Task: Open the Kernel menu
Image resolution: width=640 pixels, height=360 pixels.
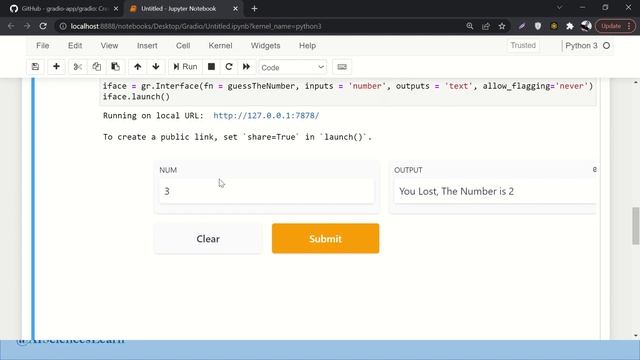Action: [x=220, y=46]
